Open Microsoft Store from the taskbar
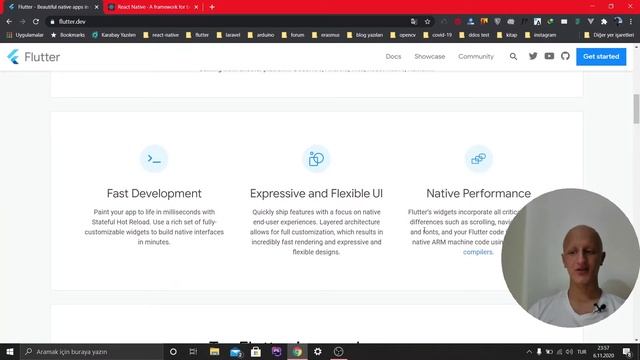 (256, 351)
